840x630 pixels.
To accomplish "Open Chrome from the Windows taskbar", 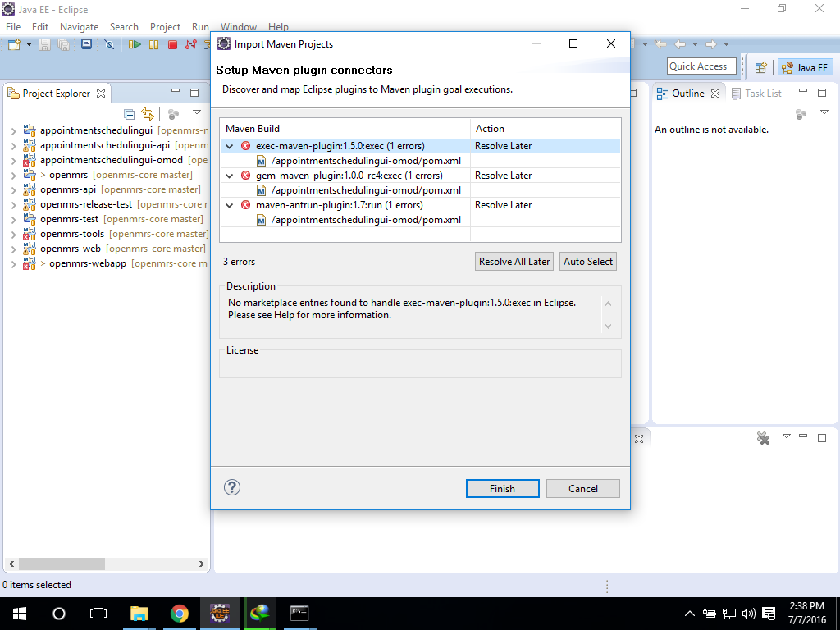I will [x=180, y=614].
